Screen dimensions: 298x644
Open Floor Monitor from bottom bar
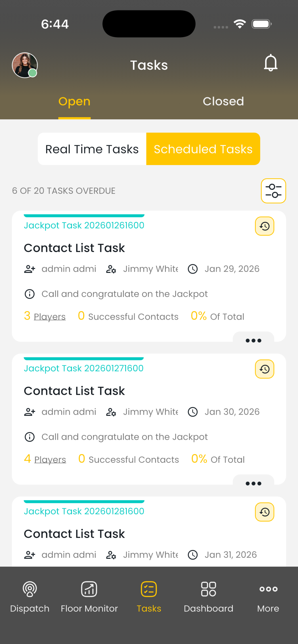[89, 597]
